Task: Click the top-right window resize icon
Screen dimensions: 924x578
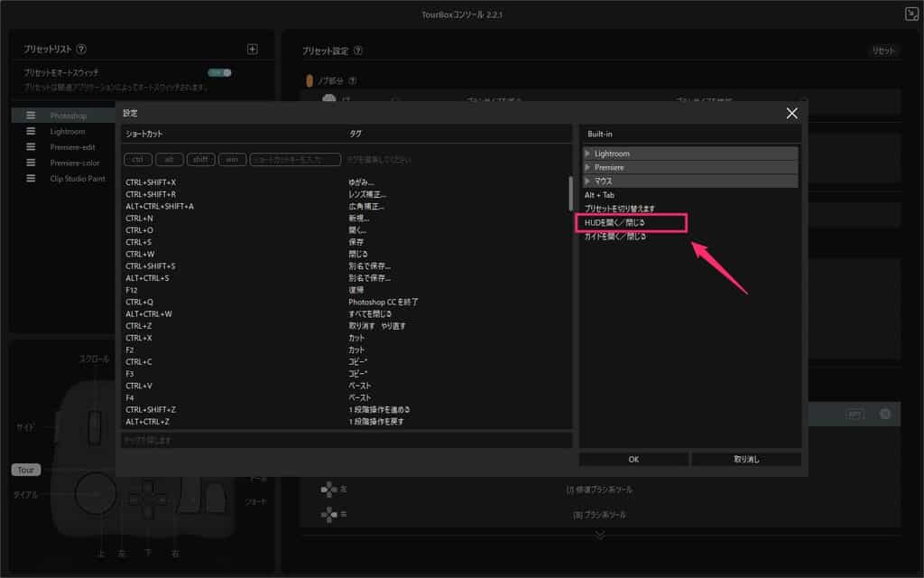Action: click(910, 14)
